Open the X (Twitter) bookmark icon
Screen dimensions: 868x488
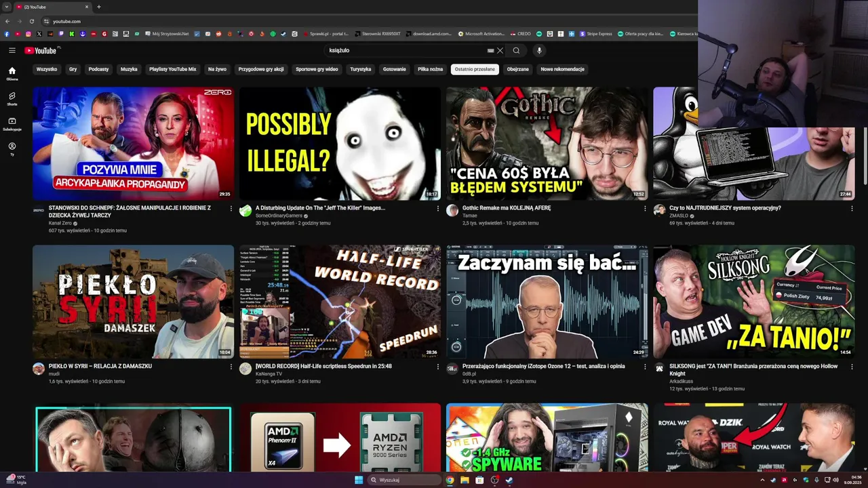39,33
